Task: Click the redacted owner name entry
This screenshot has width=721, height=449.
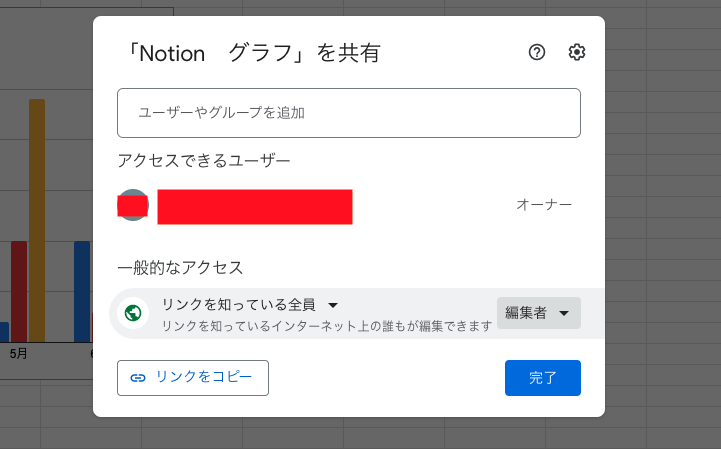Action: 255,207
